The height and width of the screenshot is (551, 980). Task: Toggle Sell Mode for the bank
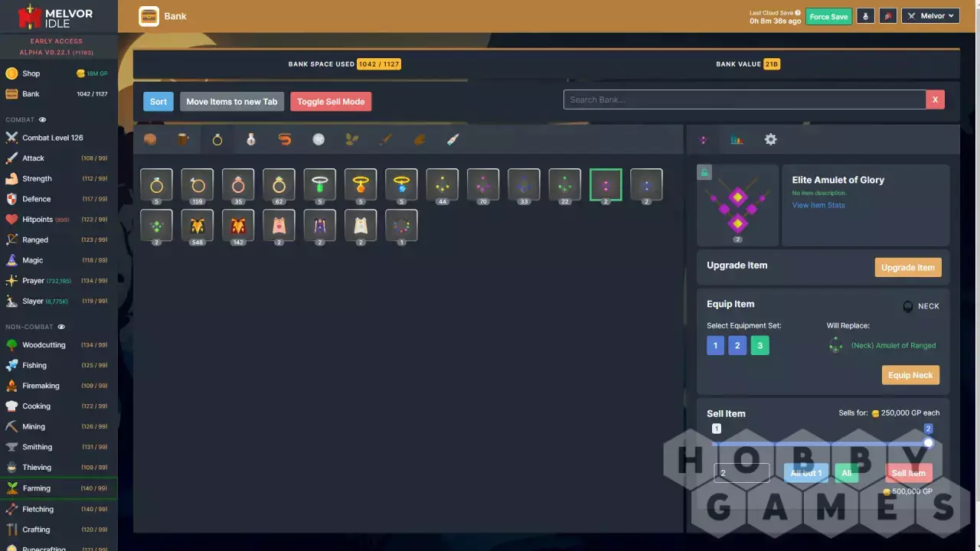tap(331, 102)
